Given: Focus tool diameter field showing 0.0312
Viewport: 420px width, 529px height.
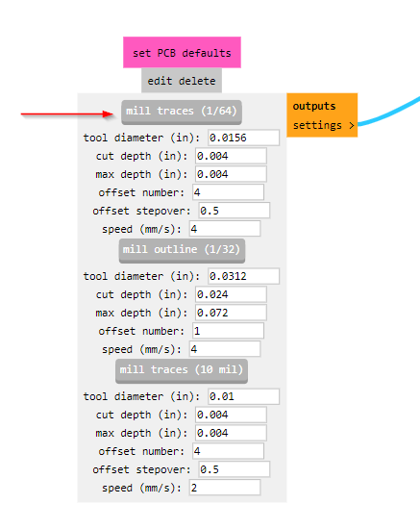Looking at the screenshot, I should (243, 276).
